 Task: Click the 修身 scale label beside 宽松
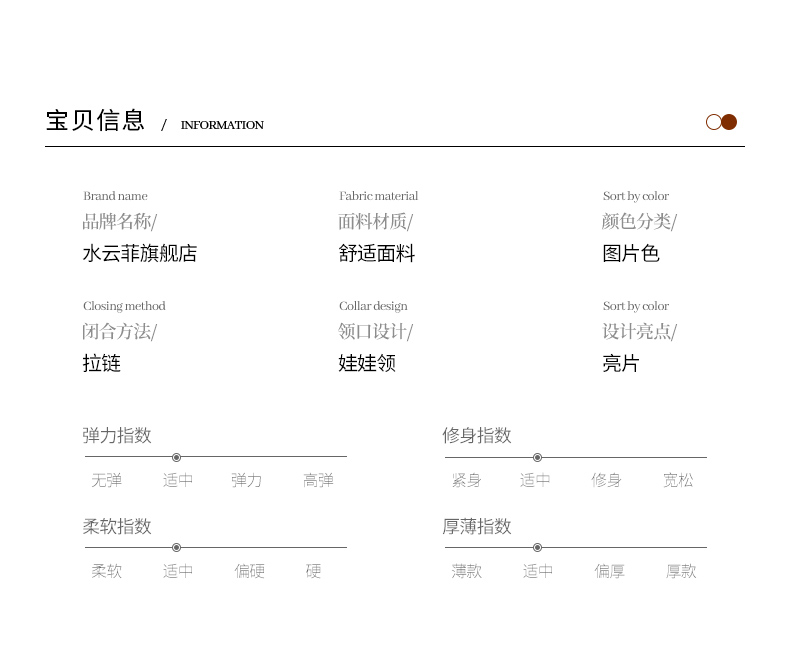(x=607, y=480)
